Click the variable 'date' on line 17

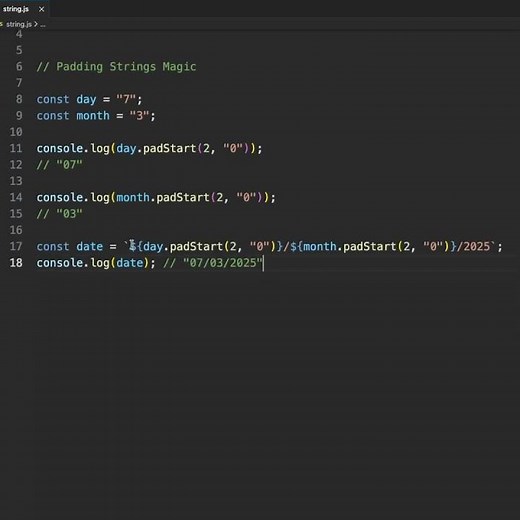coord(89,247)
